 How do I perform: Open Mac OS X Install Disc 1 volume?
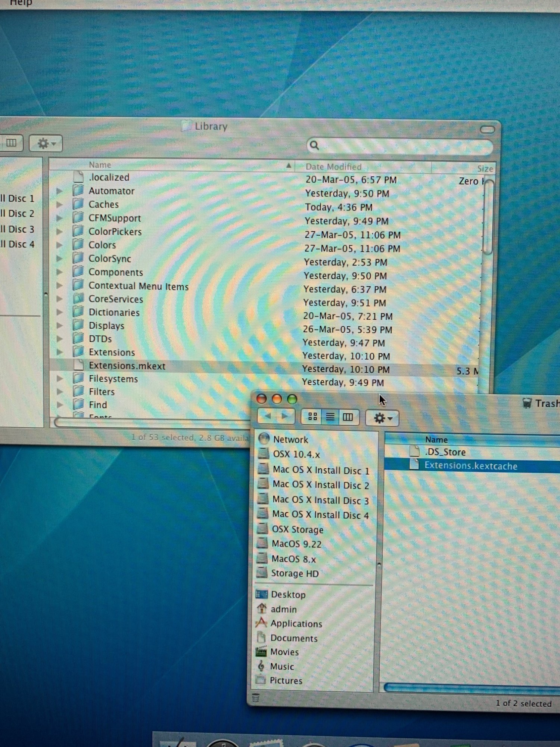[314, 470]
